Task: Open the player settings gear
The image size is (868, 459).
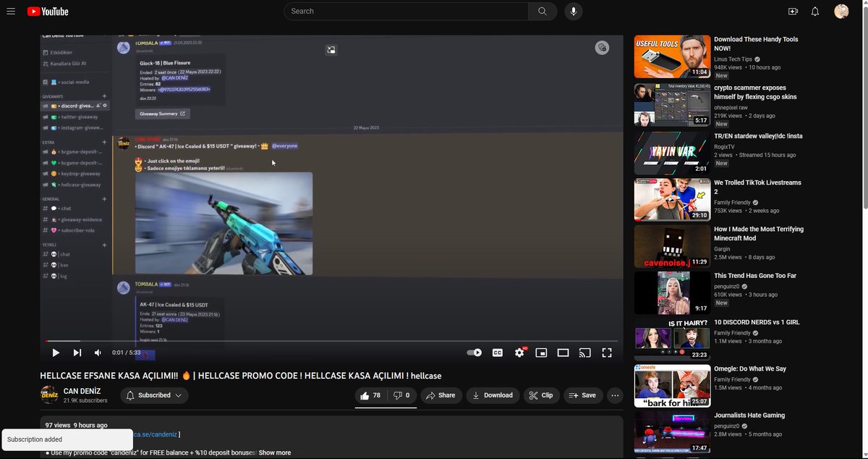Action: [519, 353]
